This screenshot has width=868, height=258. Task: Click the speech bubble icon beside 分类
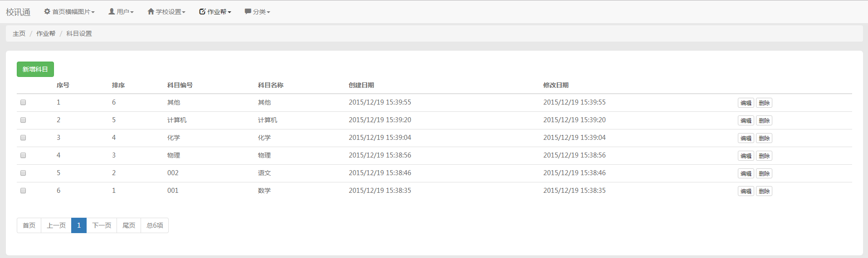click(248, 11)
